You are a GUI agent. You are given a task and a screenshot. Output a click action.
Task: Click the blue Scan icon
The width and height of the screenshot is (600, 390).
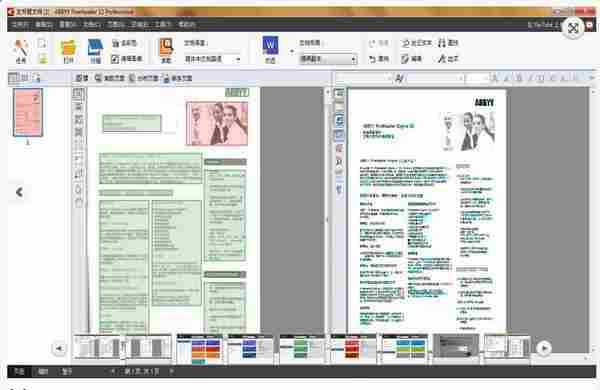click(95, 51)
